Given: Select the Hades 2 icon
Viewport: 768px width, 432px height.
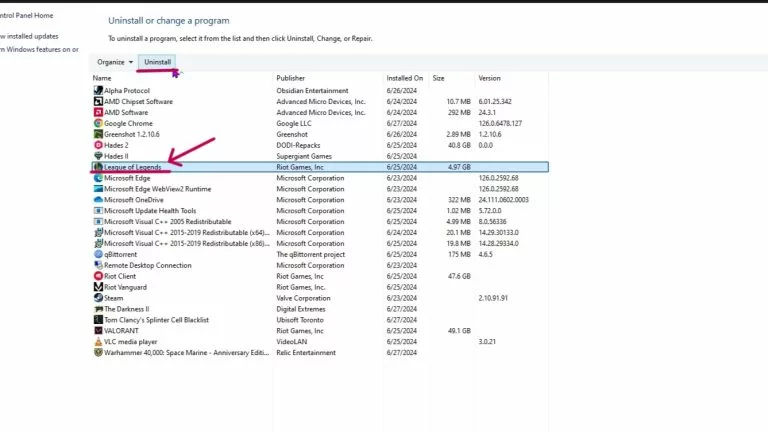Looking at the screenshot, I should 98,145.
